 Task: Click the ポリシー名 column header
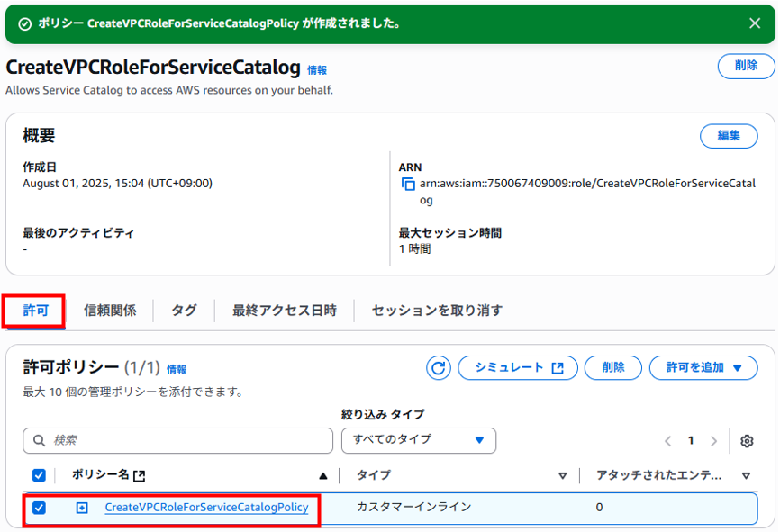pos(101,474)
